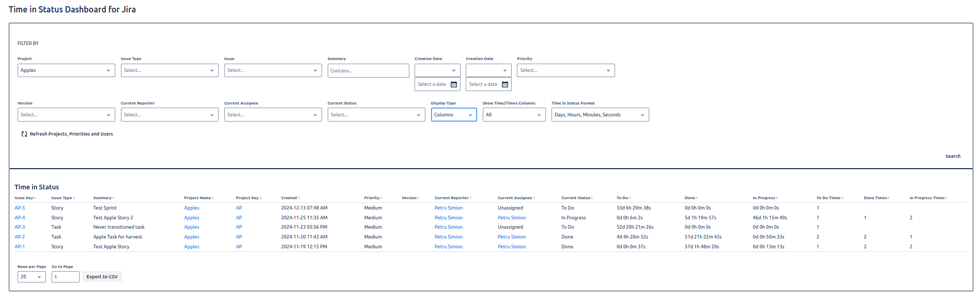Sort by Project Name column arrows
Viewport: 980px width, 298px height.
212,198
